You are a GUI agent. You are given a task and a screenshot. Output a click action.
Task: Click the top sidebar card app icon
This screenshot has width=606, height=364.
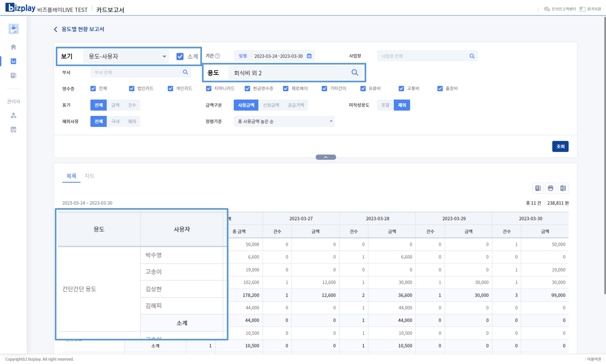(x=13, y=29)
